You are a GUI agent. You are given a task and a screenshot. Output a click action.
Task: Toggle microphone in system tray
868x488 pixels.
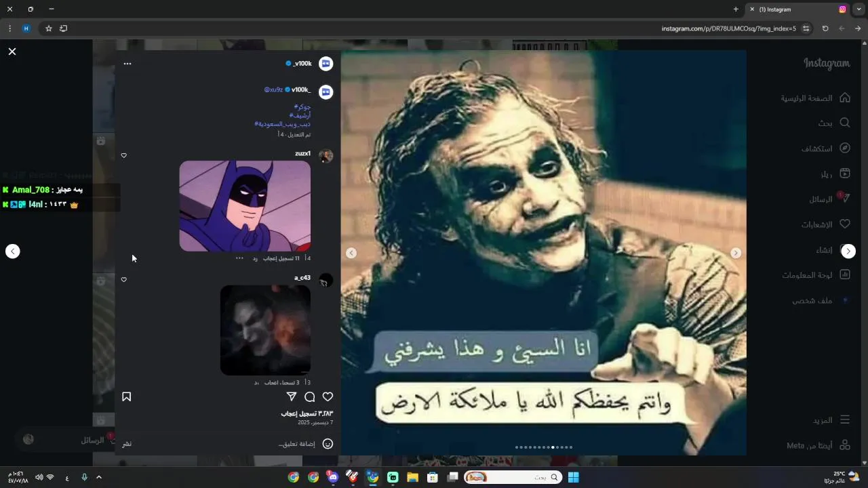(x=84, y=477)
